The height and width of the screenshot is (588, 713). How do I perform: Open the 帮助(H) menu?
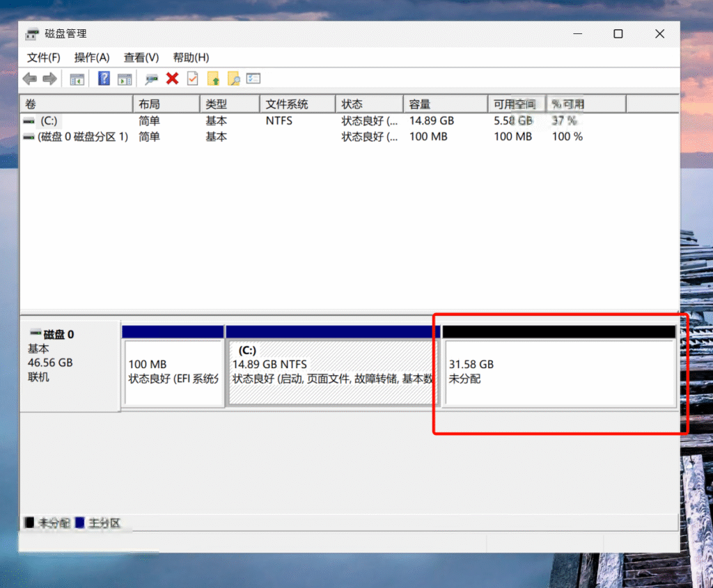point(191,57)
